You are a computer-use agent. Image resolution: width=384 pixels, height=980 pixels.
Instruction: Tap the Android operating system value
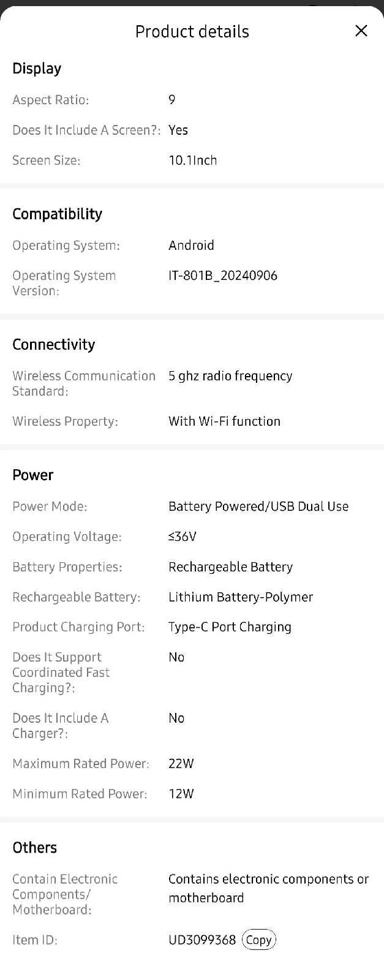191,245
